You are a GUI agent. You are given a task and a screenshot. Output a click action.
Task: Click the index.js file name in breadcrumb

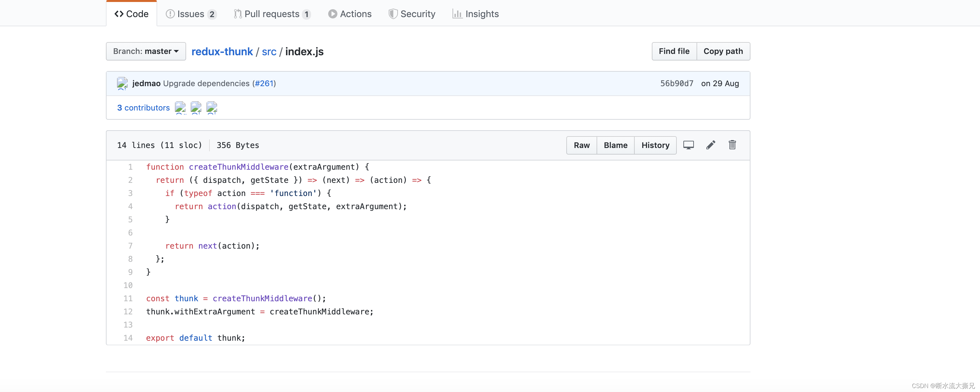[x=304, y=51]
